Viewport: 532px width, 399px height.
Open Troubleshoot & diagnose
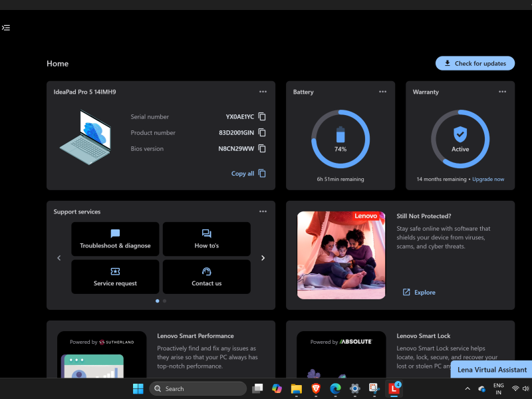coord(114,239)
